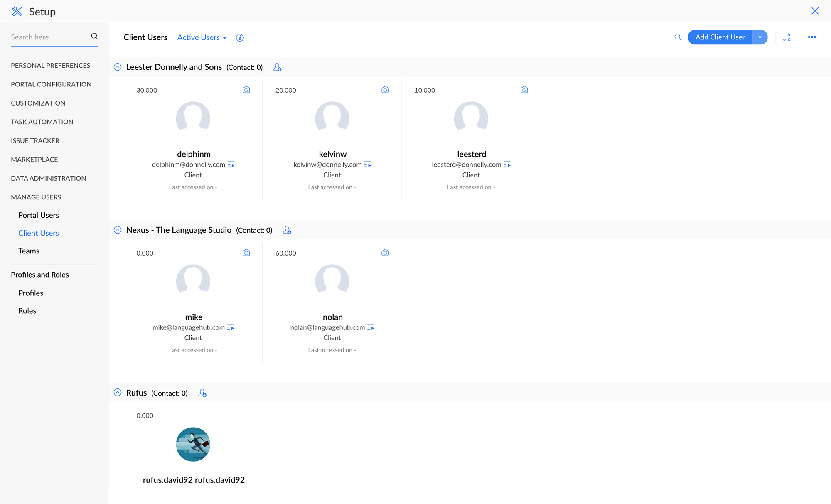Open the Active Users filter dropdown
Viewport: 831px width, 504px height.
202,37
